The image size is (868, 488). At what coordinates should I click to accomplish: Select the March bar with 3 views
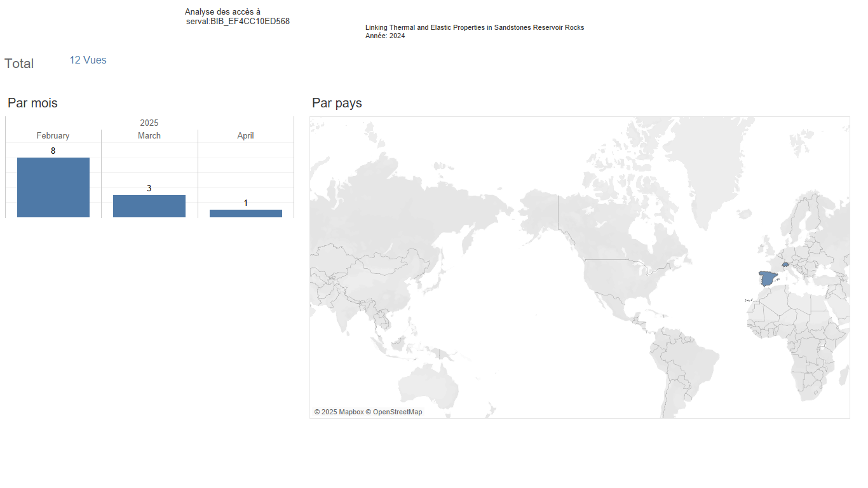(149, 206)
